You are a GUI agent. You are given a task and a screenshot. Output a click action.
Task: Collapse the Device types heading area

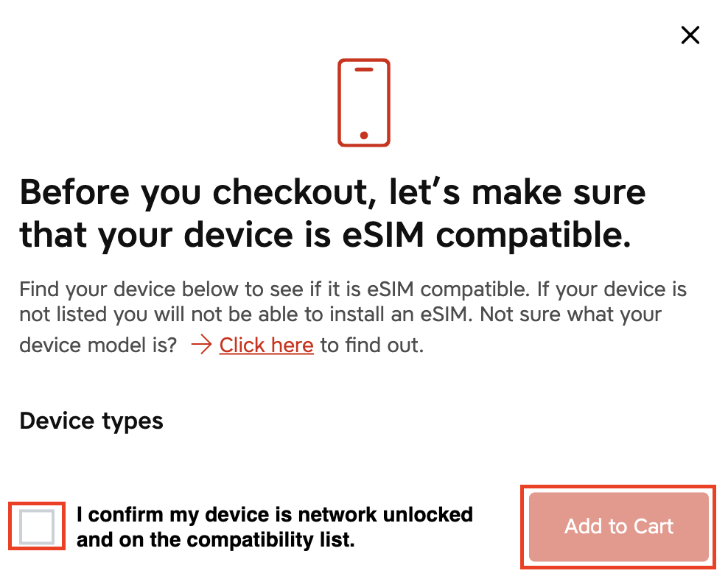[x=91, y=421]
